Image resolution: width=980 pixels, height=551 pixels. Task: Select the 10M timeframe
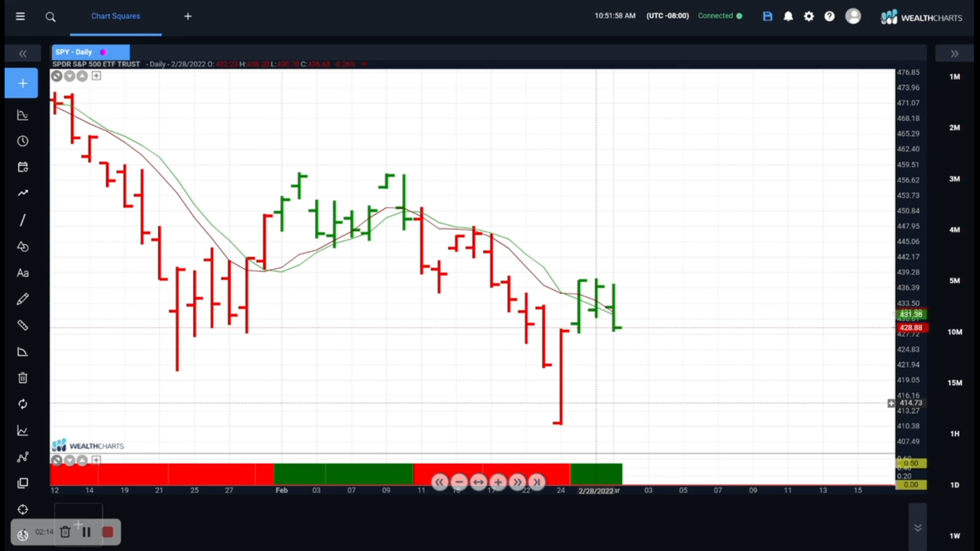(x=954, y=332)
